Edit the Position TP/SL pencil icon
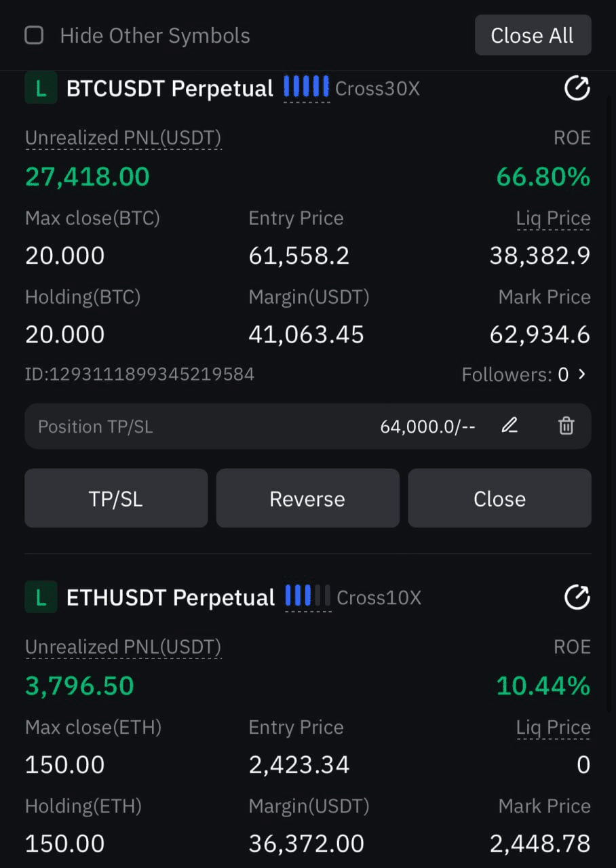 pos(509,426)
